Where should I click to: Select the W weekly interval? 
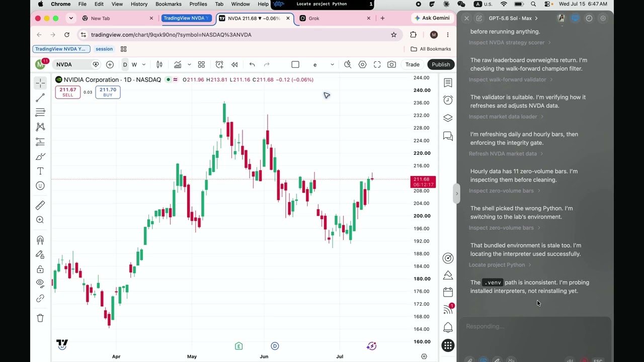click(x=134, y=64)
